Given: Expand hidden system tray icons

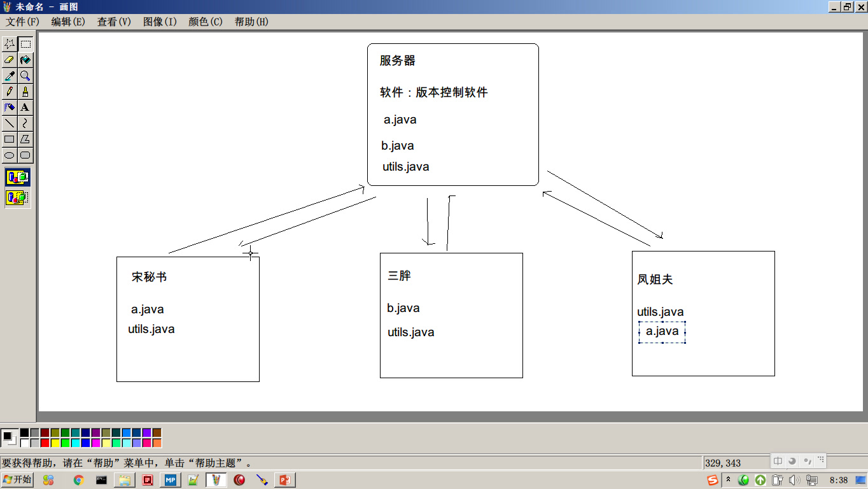Looking at the screenshot, I should pos(728,479).
